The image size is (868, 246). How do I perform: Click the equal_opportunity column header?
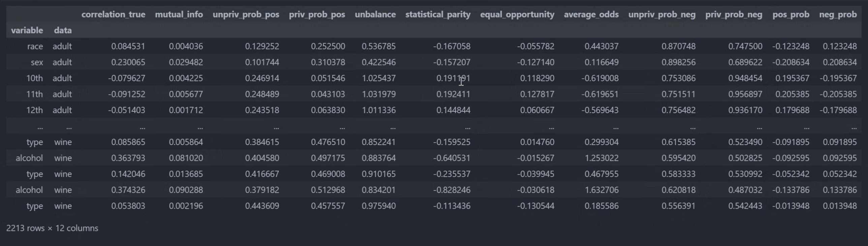click(x=517, y=14)
